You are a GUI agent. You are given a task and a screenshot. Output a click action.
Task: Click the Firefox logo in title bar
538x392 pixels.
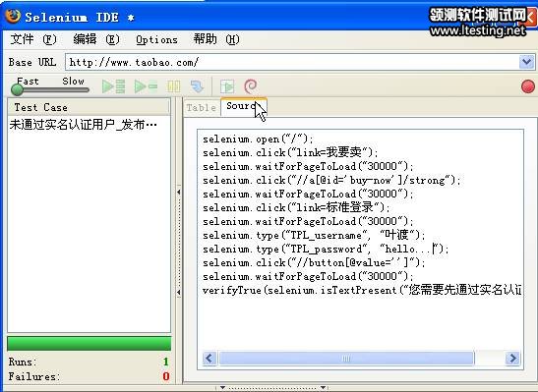pos(13,16)
